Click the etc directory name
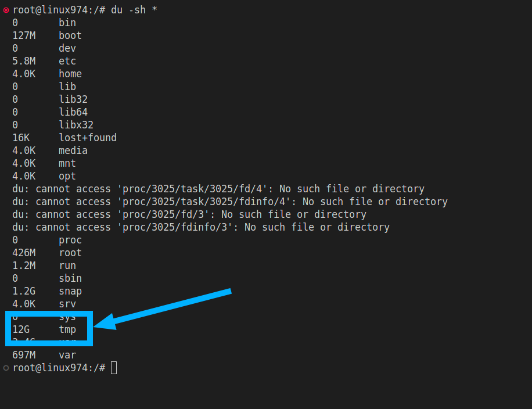Image resolution: width=532 pixels, height=409 pixels. [67, 61]
